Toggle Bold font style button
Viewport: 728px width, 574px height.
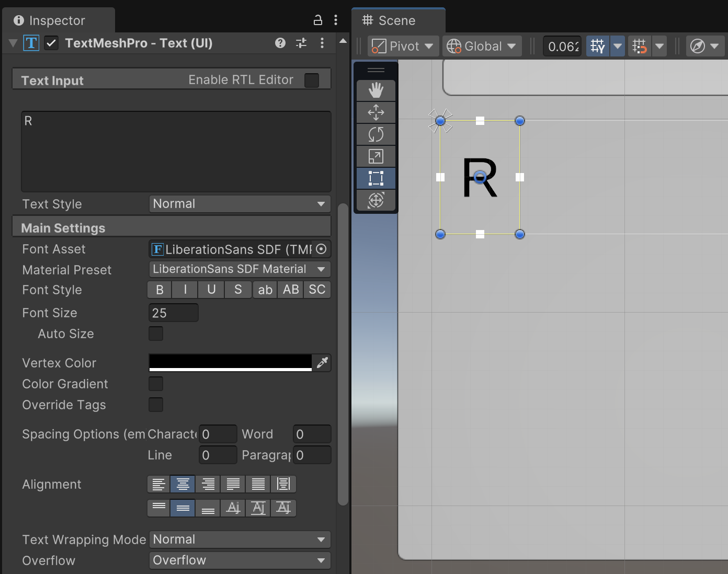(160, 290)
